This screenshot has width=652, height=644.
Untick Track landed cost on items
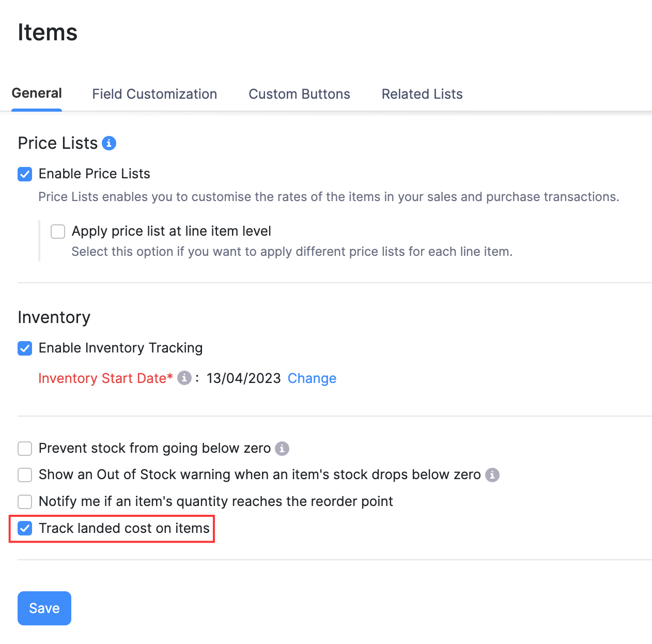pyautogui.click(x=25, y=528)
